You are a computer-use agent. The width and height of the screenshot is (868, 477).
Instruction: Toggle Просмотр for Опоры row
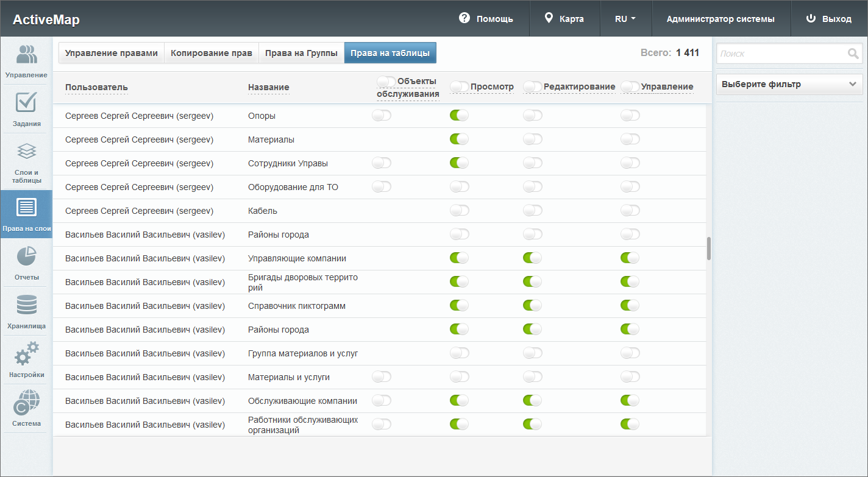coord(459,115)
